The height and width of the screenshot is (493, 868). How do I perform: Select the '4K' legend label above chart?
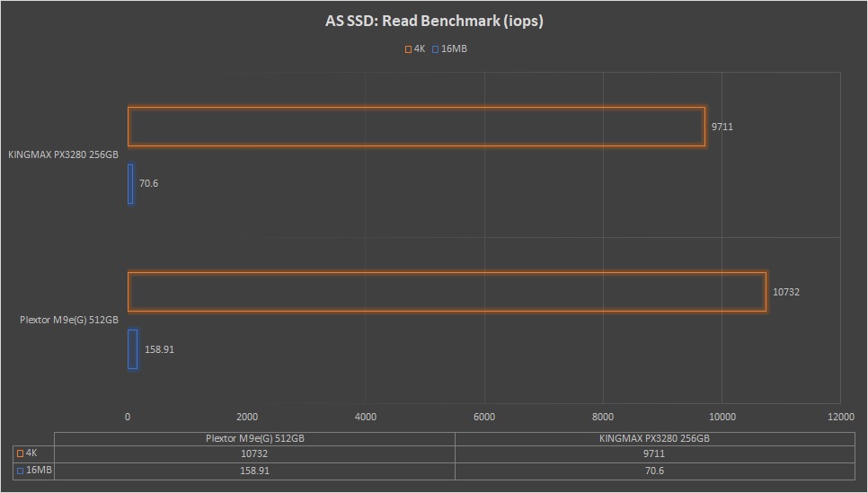[420, 48]
